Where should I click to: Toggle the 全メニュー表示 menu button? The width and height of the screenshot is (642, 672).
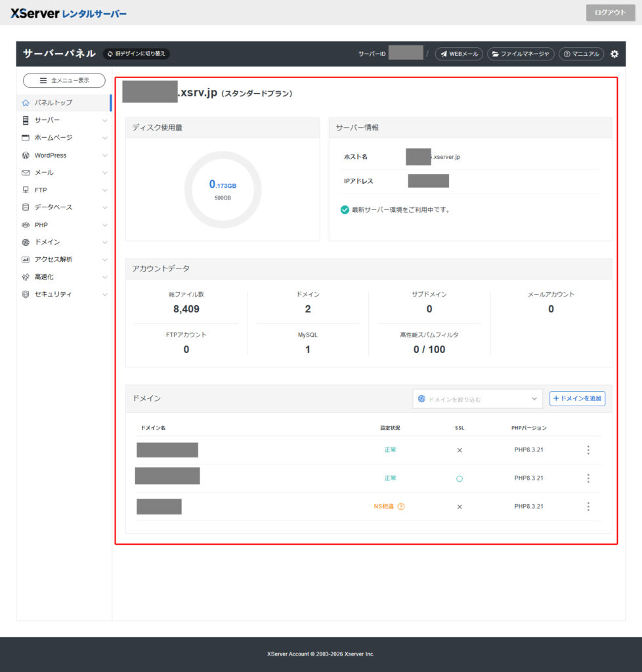tap(64, 80)
